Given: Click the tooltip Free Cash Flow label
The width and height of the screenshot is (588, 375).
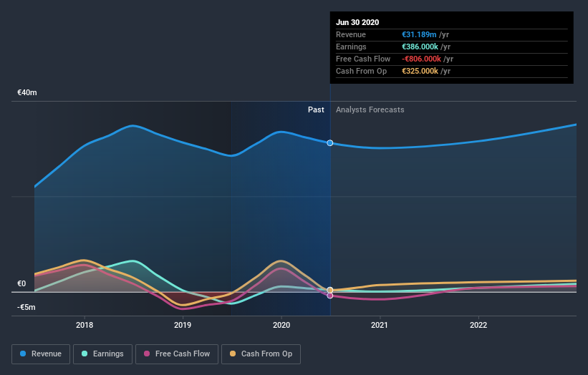Looking at the screenshot, I should click(x=363, y=59).
